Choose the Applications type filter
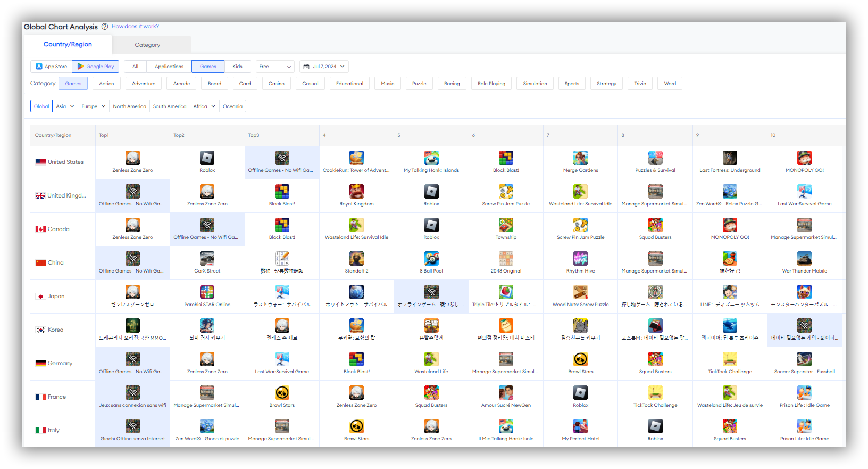868x469 pixels. click(x=169, y=67)
